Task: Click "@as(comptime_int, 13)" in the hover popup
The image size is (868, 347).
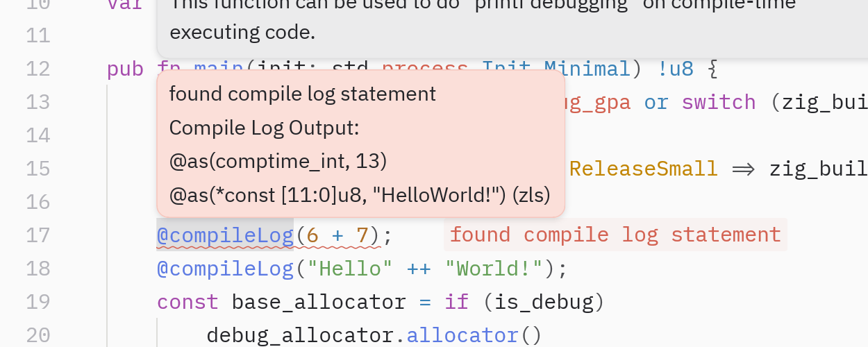Action: pyautogui.click(x=278, y=161)
